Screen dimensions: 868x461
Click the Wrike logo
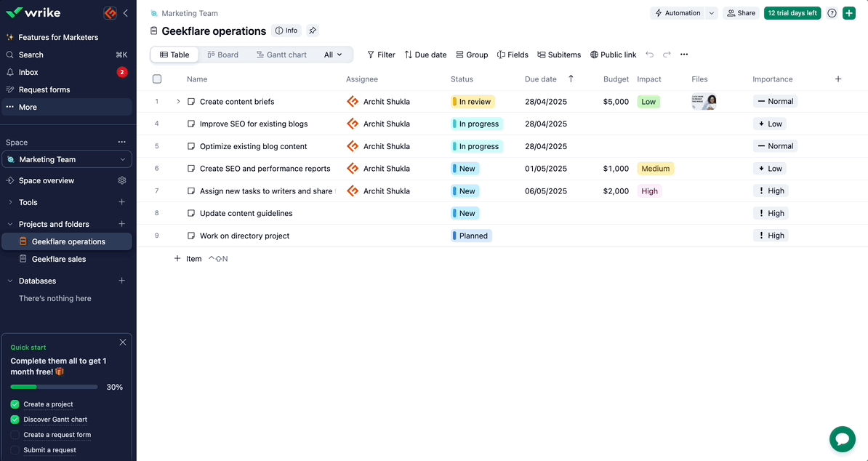pos(33,13)
